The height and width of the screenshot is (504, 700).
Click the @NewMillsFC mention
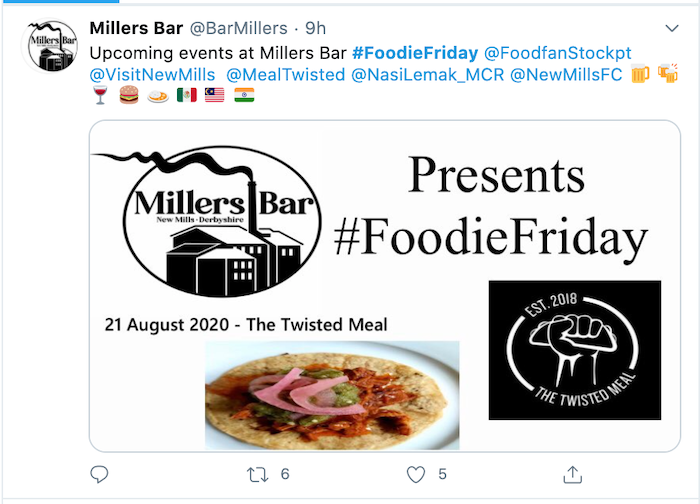pyautogui.click(x=565, y=73)
